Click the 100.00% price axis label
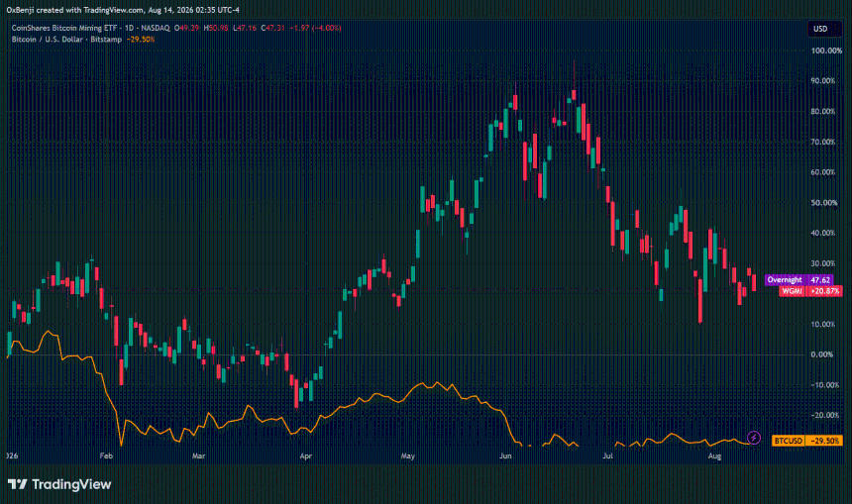 (826, 50)
